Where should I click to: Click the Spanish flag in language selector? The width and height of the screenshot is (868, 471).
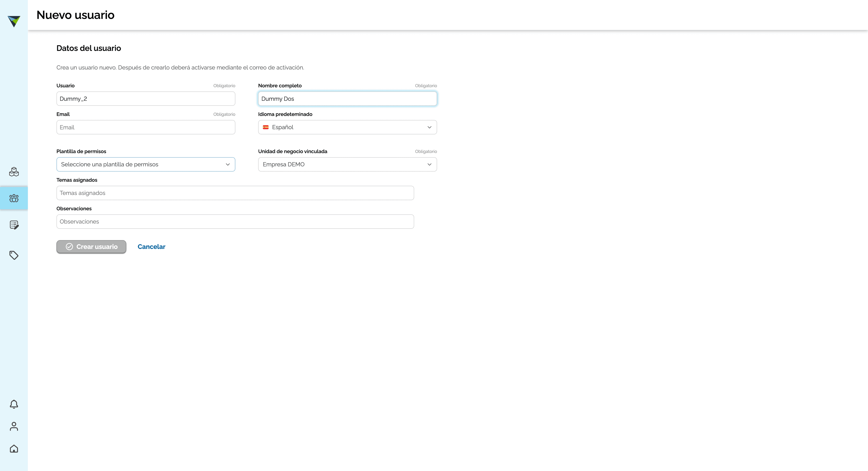coord(266,127)
